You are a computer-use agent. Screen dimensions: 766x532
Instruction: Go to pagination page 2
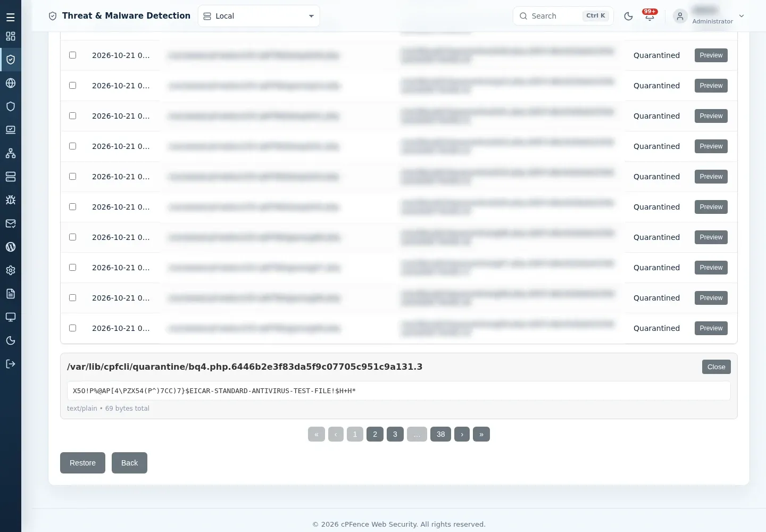(x=375, y=434)
